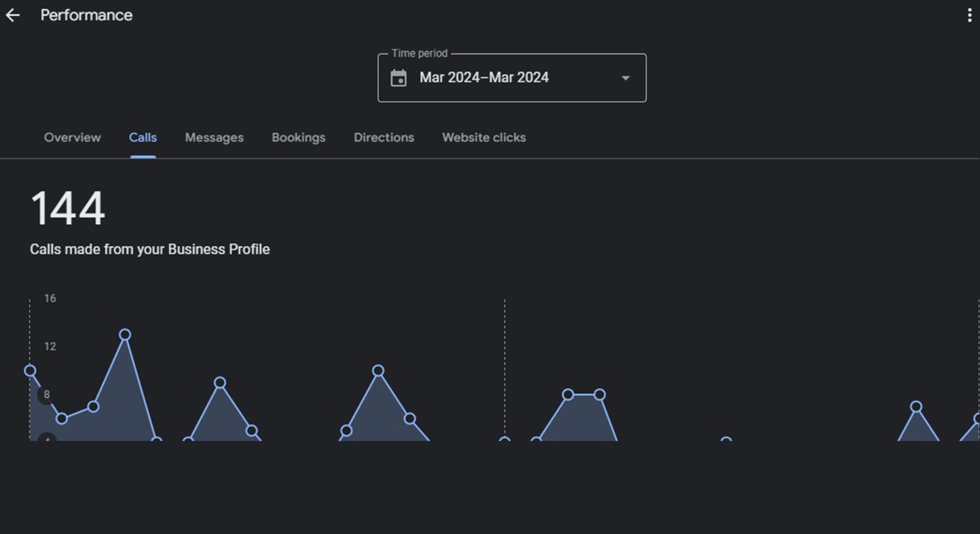Open the three-dot more options menu
This screenshot has height=534, width=980.
[x=969, y=15]
